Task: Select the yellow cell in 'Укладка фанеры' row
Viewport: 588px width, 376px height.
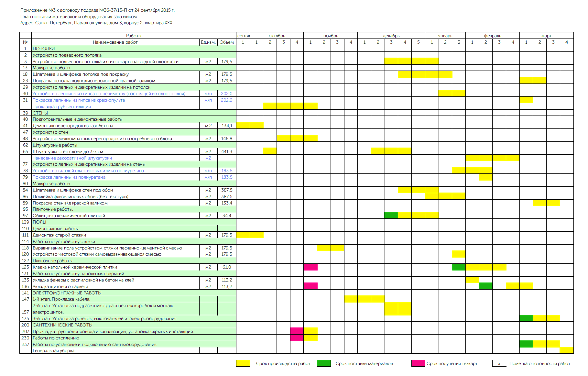Action: point(472,280)
